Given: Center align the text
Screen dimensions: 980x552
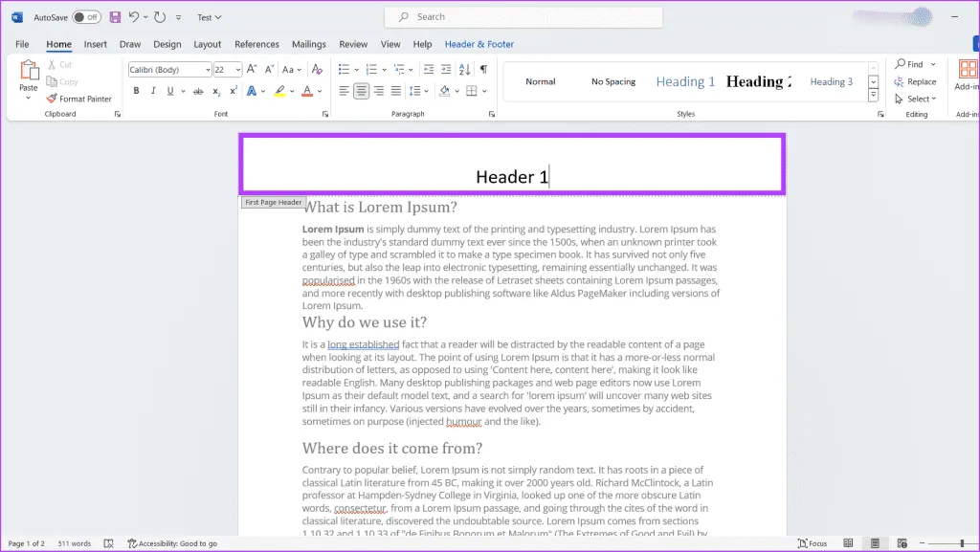Looking at the screenshot, I should click(362, 91).
